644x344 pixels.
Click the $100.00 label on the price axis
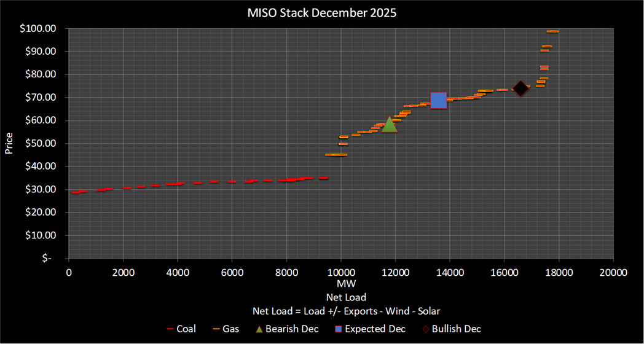pos(39,28)
